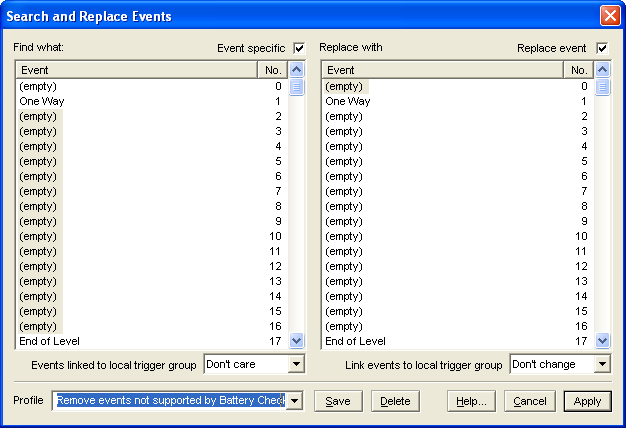Screen dimensions: 626x428
Task: Click the Delete profile button
Action: (395, 401)
